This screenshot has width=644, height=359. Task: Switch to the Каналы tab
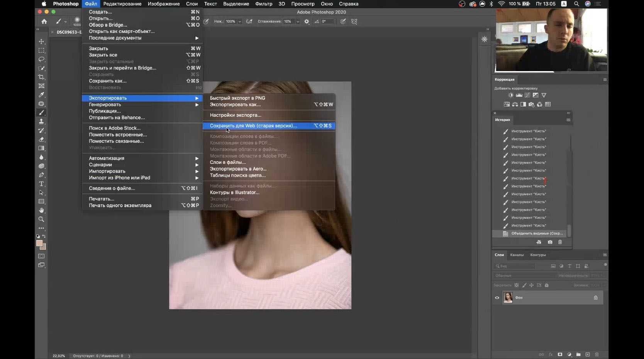(x=517, y=255)
